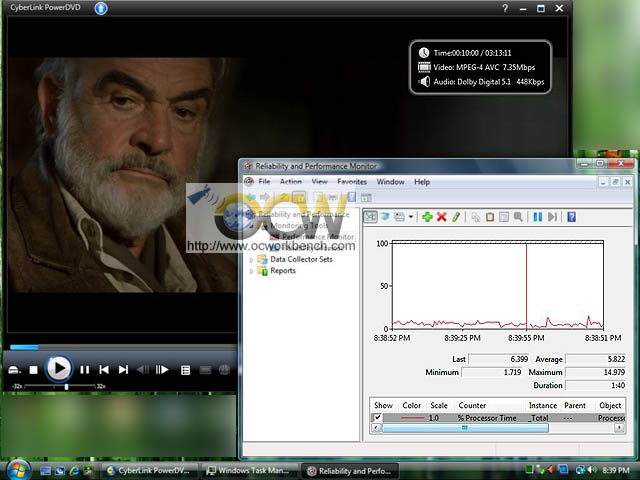The image size is (640, 480).
Task: Click the Show column header
Action: click(x=383, y=405)
